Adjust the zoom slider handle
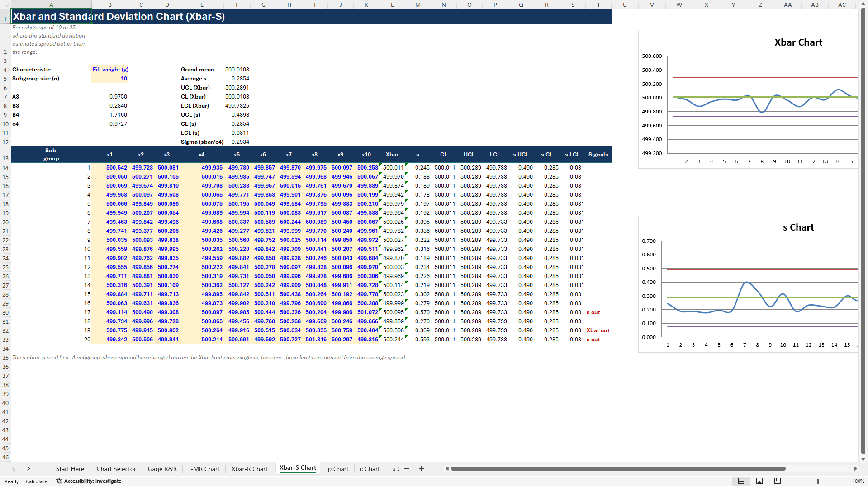 (x=818, y=481)
